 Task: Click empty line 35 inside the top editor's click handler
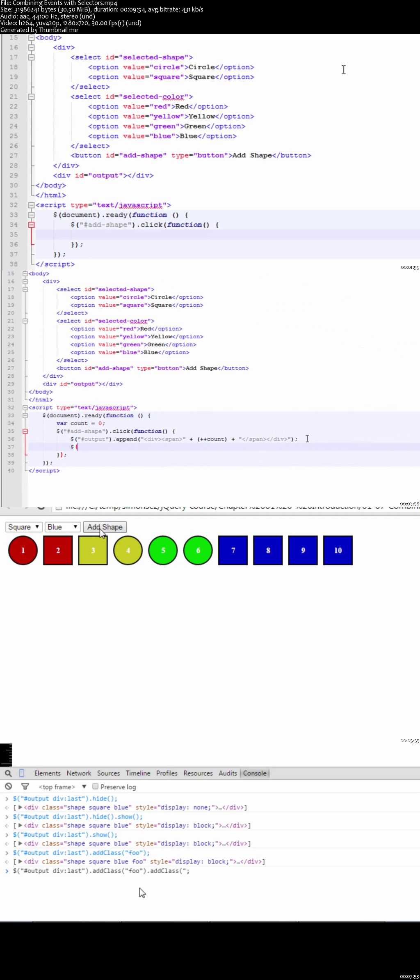228,234
